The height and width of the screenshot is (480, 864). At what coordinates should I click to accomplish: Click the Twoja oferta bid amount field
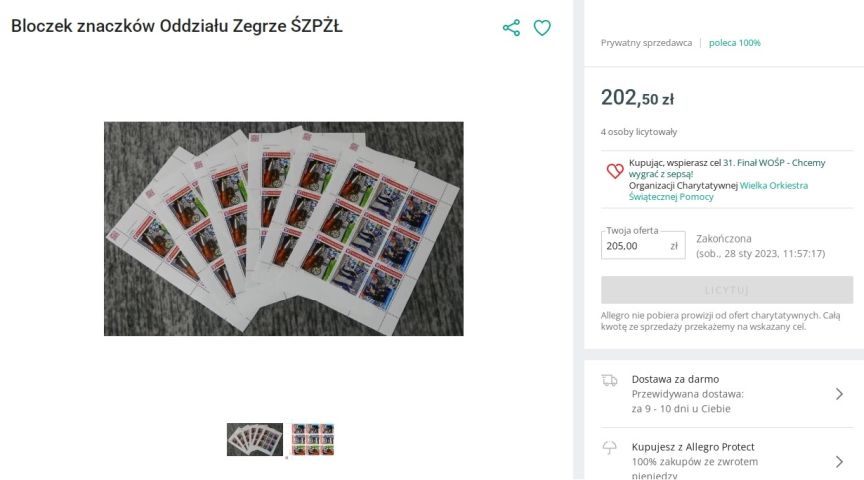coord(643,245)
